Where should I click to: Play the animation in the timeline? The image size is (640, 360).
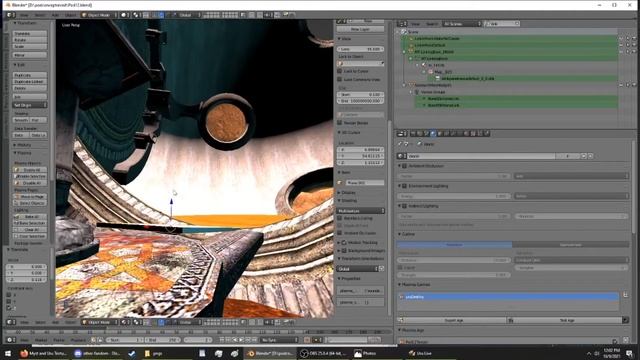pos(242,340)
